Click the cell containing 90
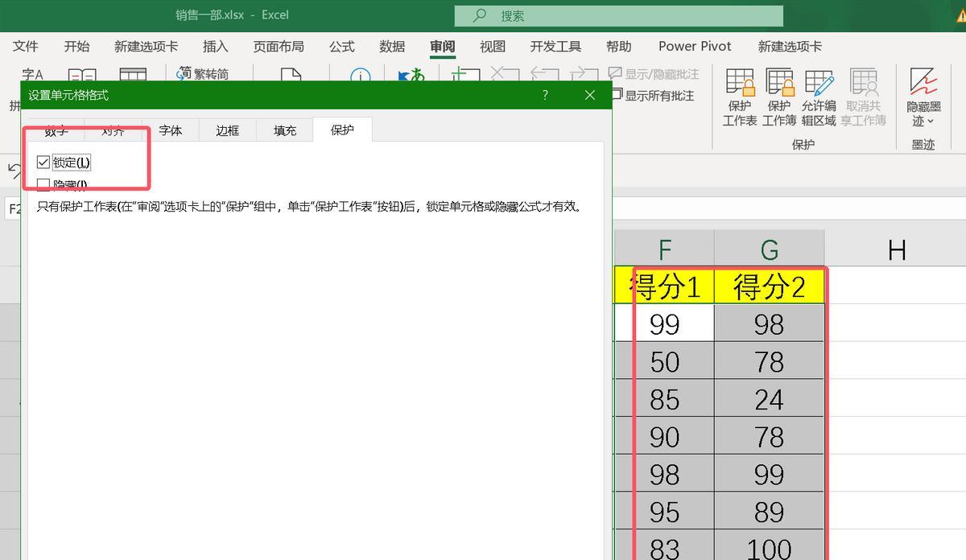Image resolution: width=966 pixels, height=560 pixels. click(x=664, y=436)
